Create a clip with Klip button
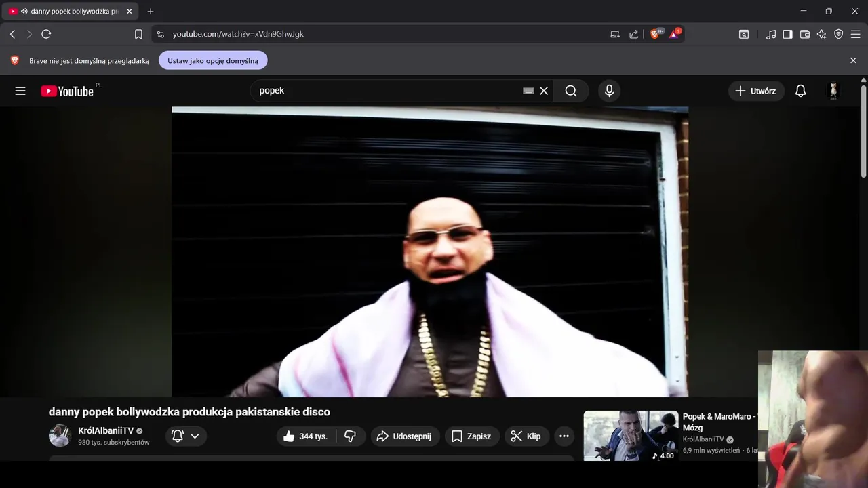 527,436
